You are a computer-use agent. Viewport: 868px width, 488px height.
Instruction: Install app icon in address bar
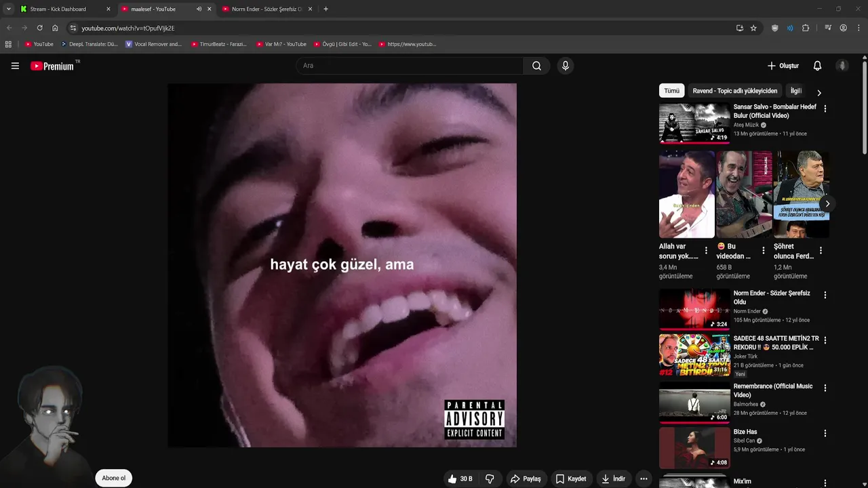click(x=739, y=28)
